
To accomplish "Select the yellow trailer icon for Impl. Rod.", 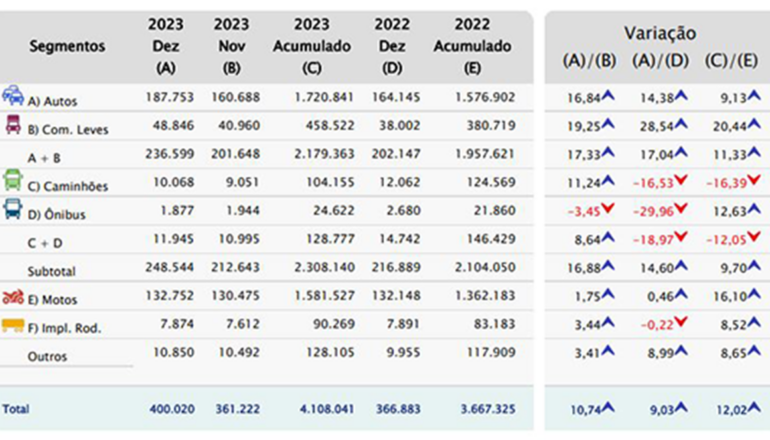I will click(13, 325).
